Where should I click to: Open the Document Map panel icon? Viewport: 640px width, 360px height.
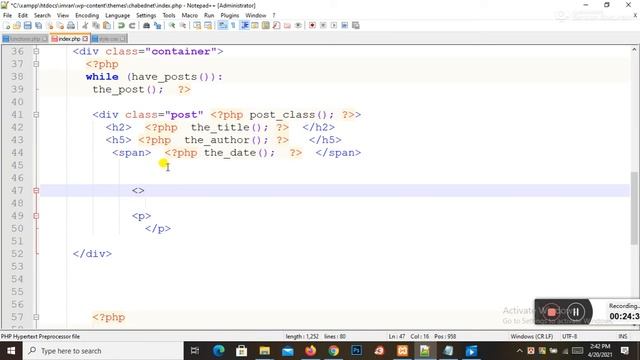coord(265,25)
